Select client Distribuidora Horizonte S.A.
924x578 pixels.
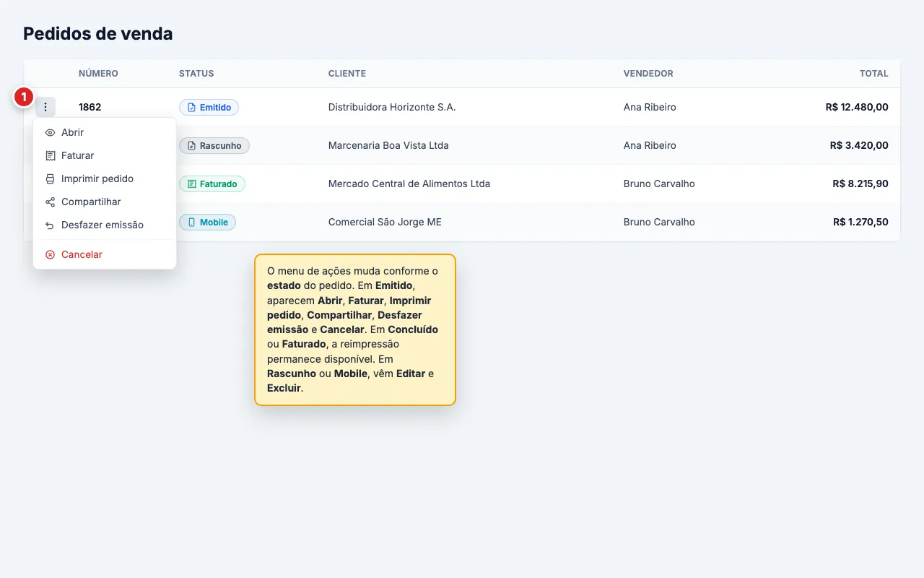point(392,107)
